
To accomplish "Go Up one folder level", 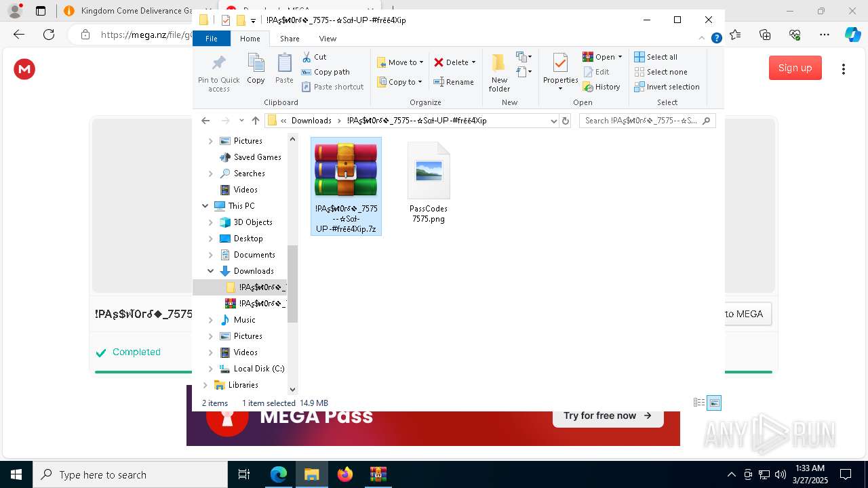I will (255, 121).
